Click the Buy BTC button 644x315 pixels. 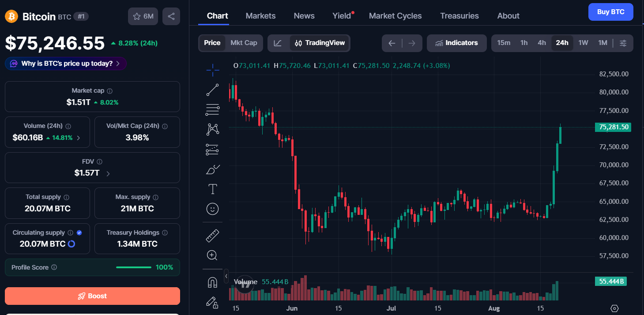tap(611, 12)
